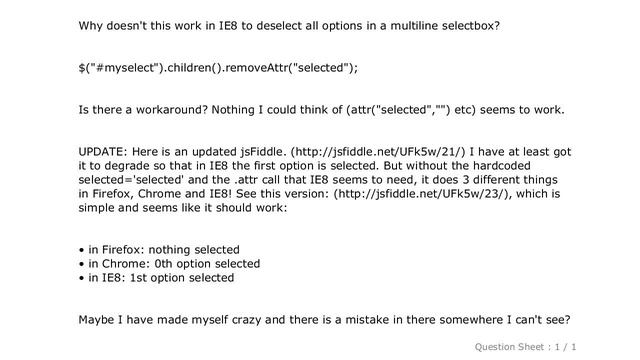Click the question title about IE8 deselect
Viewport: 640px width, 360px height.
pos(289,26)
